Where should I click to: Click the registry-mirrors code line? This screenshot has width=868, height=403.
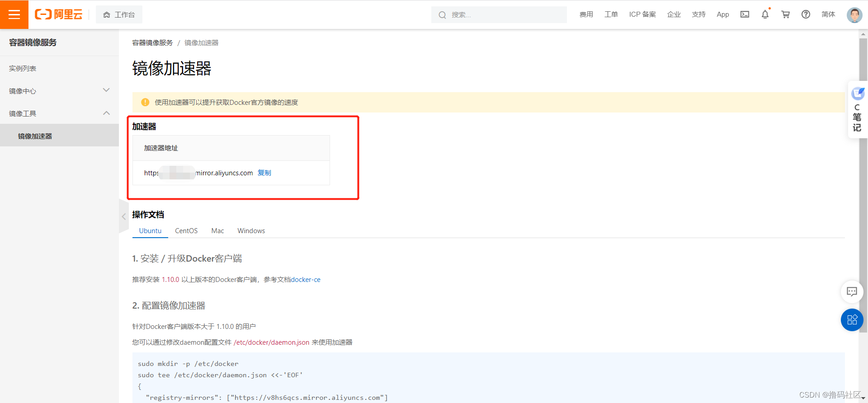click(x=267, y=398)
